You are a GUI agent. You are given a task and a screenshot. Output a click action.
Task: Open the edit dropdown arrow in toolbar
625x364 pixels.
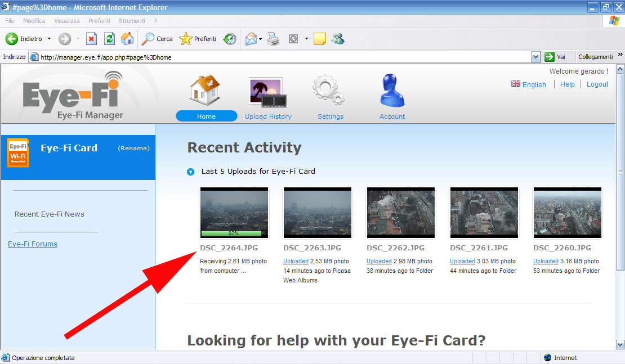306,39
